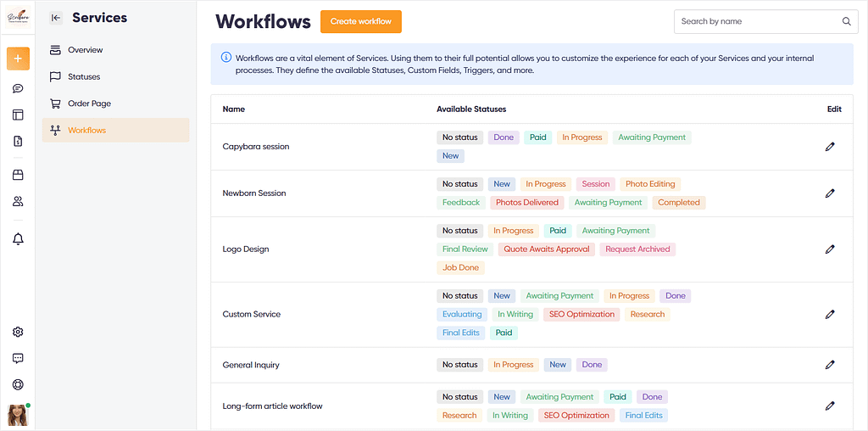Collapse the Services sidebar with the arrow icon

click(55, 18)
